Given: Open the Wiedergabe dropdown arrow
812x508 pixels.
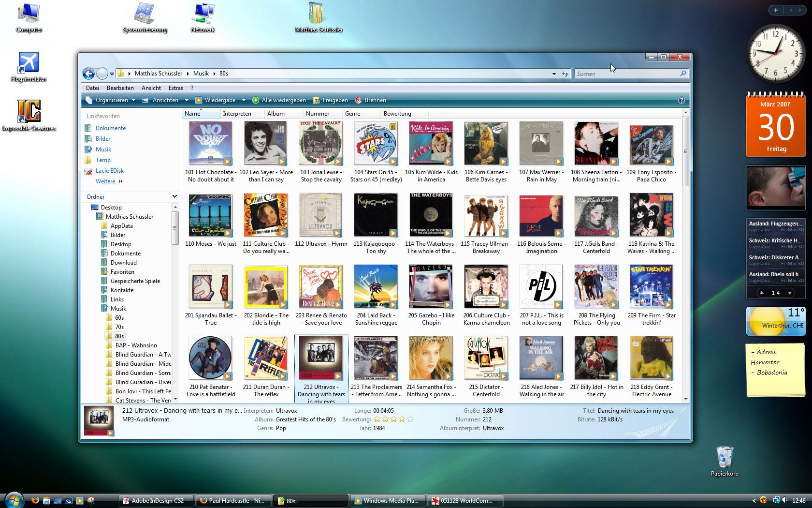Looking at the screenshot, I should click(x=243, y=100).
